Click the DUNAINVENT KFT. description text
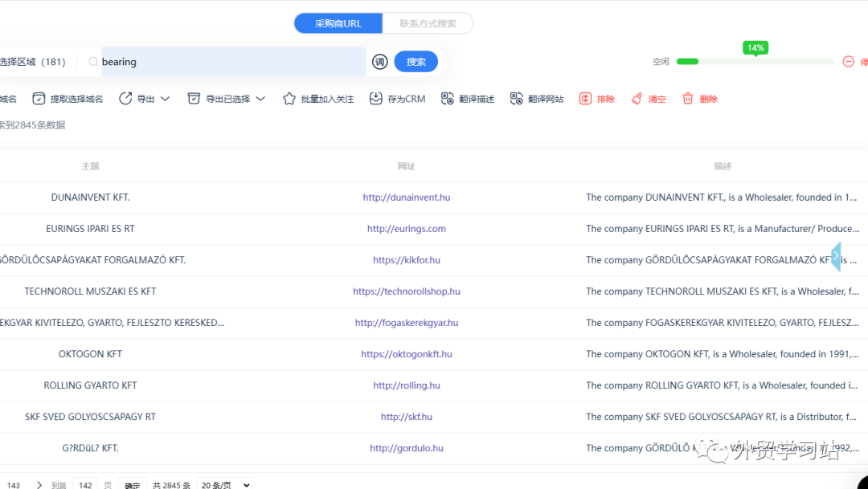Image resolution: width=868 pixels, height=489 pixels. tap(722, 198)
